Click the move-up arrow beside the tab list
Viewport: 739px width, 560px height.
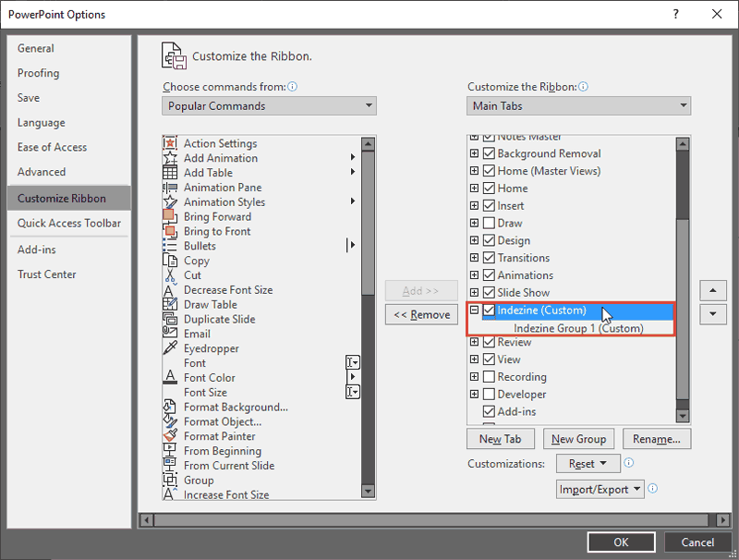(x=712, y=289)
